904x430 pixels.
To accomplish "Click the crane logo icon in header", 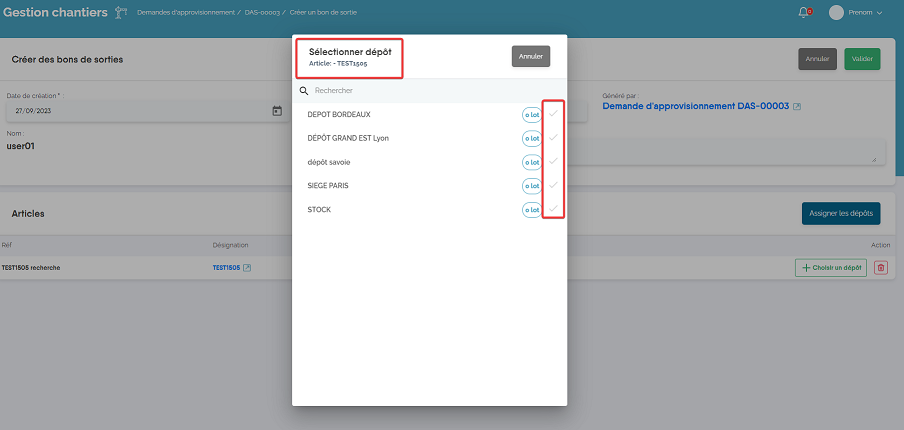I will click(x=121, y=12).
